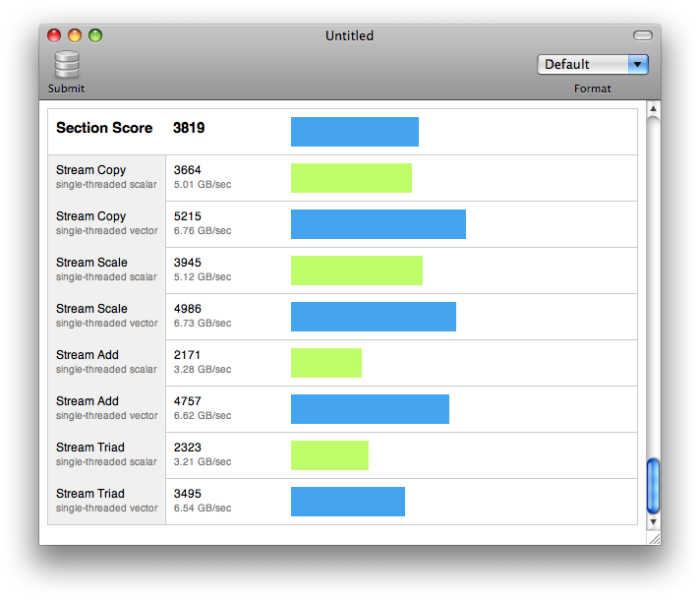
Task: Click Stream Copy single-threaded scalar label
Action: 106,177
